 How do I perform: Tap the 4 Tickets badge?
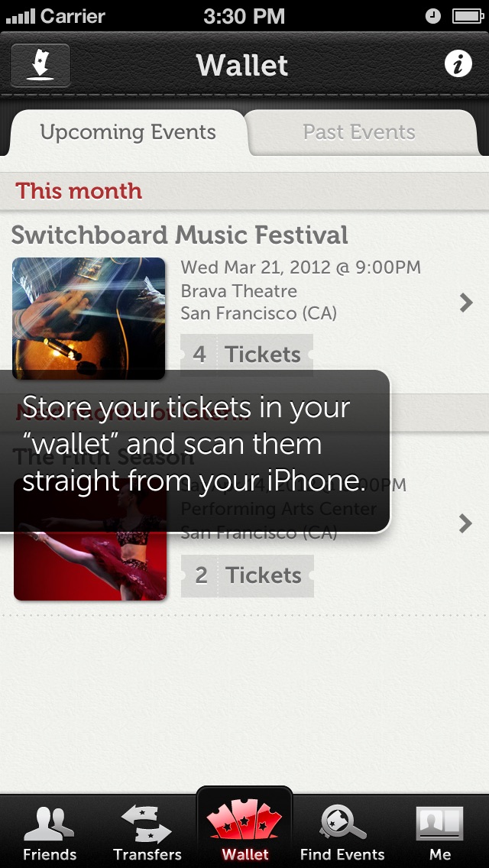247,355
